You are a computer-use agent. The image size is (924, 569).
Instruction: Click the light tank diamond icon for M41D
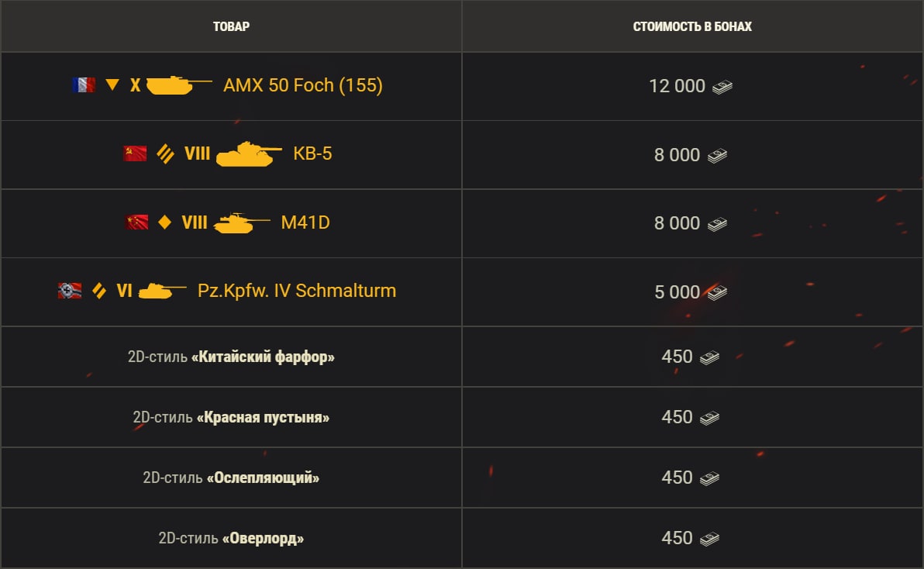pyautogui.click(x=164, y=222)
